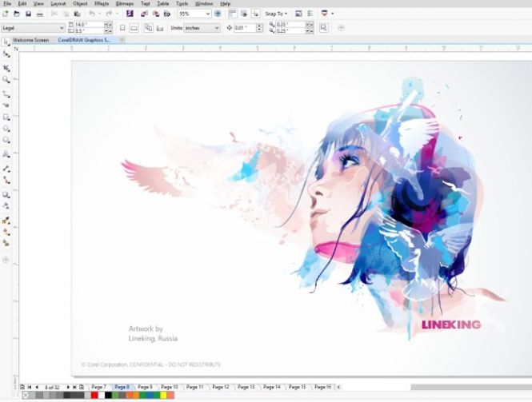Select the Transparency tool

coord(6,205)
